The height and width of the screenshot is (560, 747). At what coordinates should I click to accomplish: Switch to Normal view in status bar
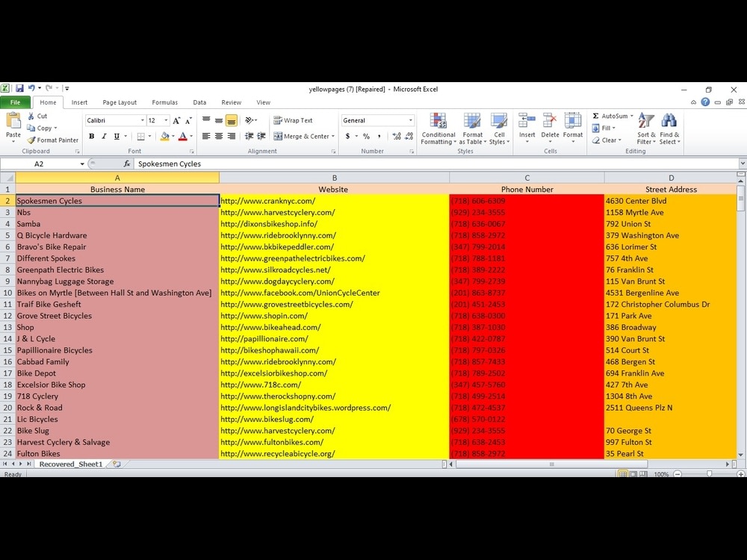(623, 474)
